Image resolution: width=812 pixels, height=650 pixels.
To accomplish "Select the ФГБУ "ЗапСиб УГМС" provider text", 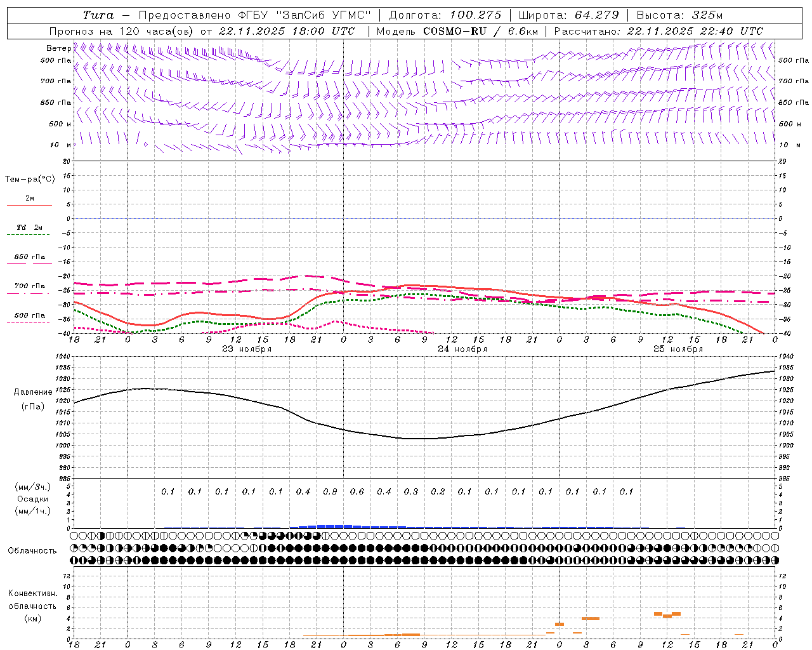I will 304,15.
